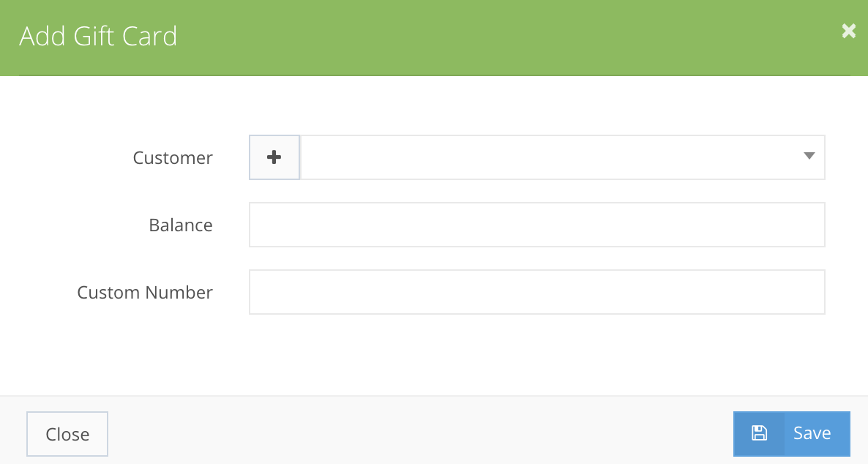
Task: Save the gift card
Action: 792,433
